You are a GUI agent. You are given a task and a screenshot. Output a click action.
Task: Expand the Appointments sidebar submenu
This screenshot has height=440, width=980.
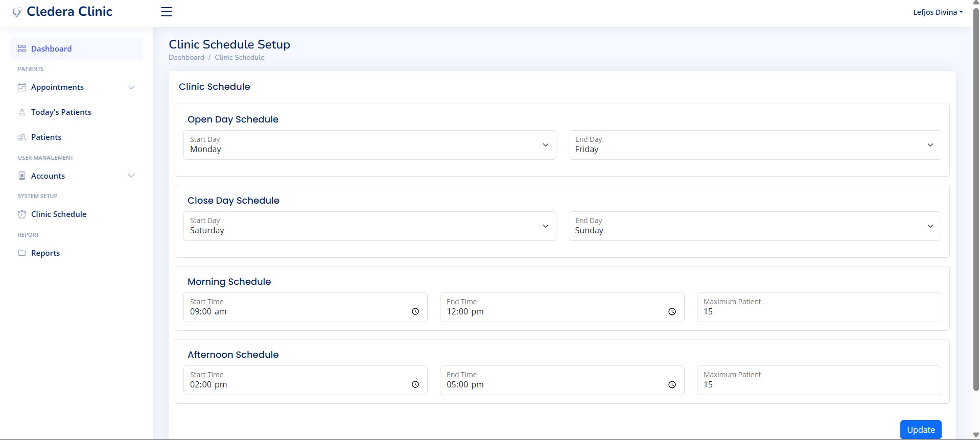tap(131, 87)
